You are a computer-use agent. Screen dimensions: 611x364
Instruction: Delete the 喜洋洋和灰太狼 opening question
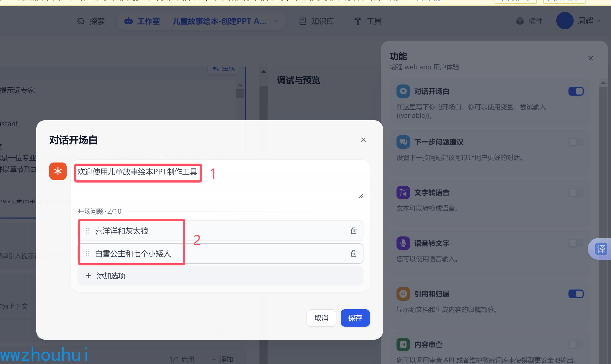353,231
